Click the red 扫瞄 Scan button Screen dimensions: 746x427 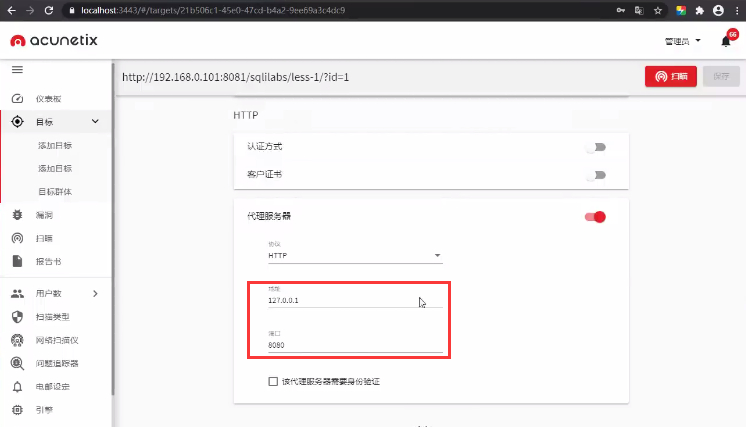click(x=670, y=76)
